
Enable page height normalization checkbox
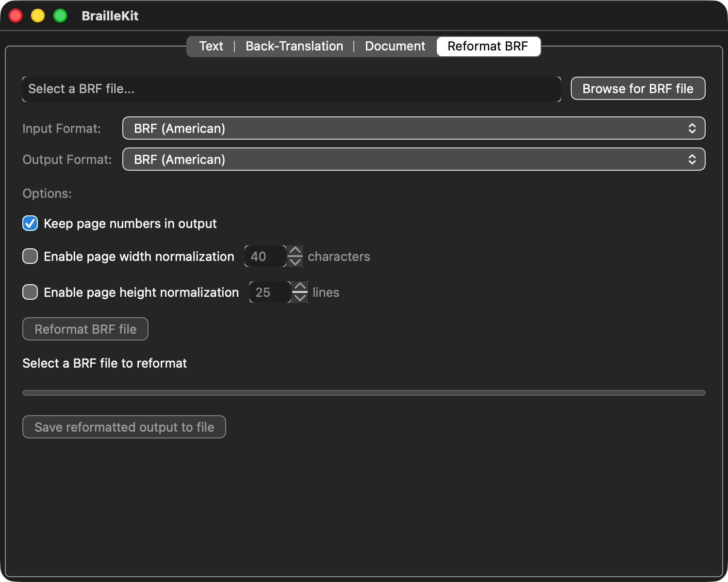tap(30, 292)
